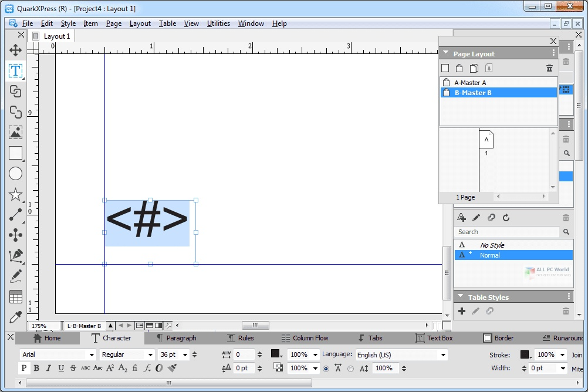Select the Bézier Pen tool
The image size is (588, 392).
[16, 256]
